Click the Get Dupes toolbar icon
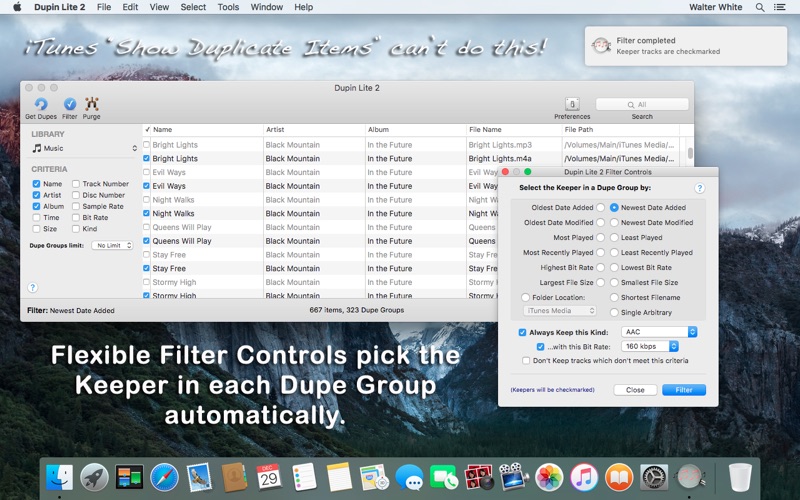800x500 pixels. (40, 104)
